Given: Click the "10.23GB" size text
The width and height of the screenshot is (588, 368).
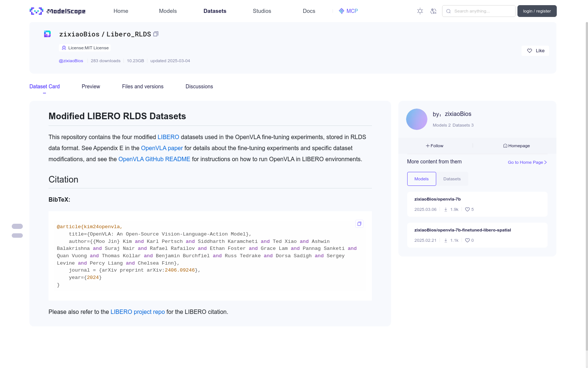Looking at the screenshot, I should pyautogui.click(x=136, y=61).
